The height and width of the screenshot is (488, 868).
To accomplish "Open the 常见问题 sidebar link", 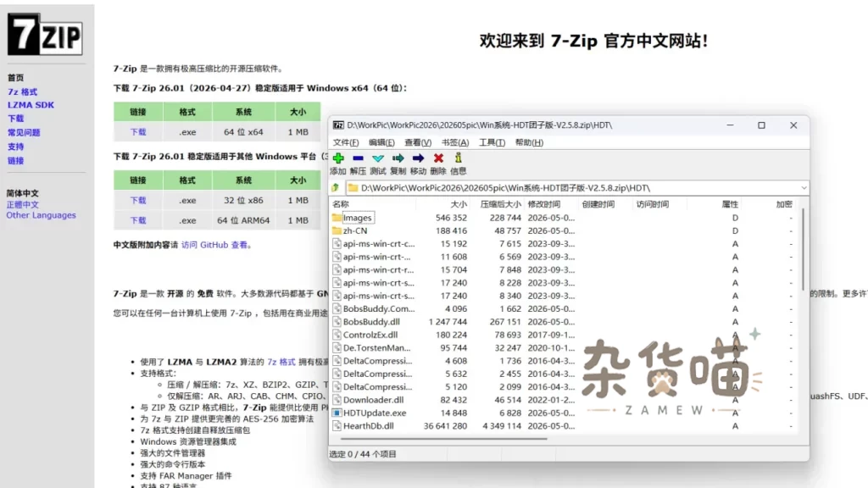I will point(23,133).
